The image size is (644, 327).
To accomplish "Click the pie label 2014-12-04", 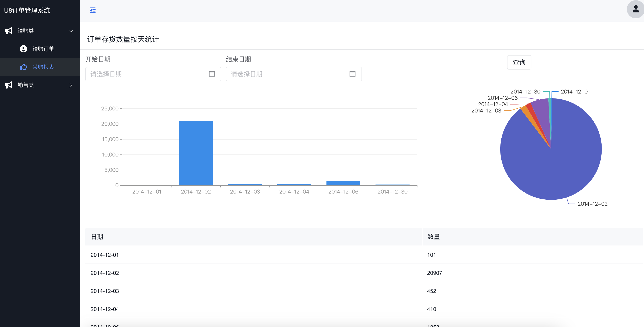I will pyautogui.click(x=493, y=104).
